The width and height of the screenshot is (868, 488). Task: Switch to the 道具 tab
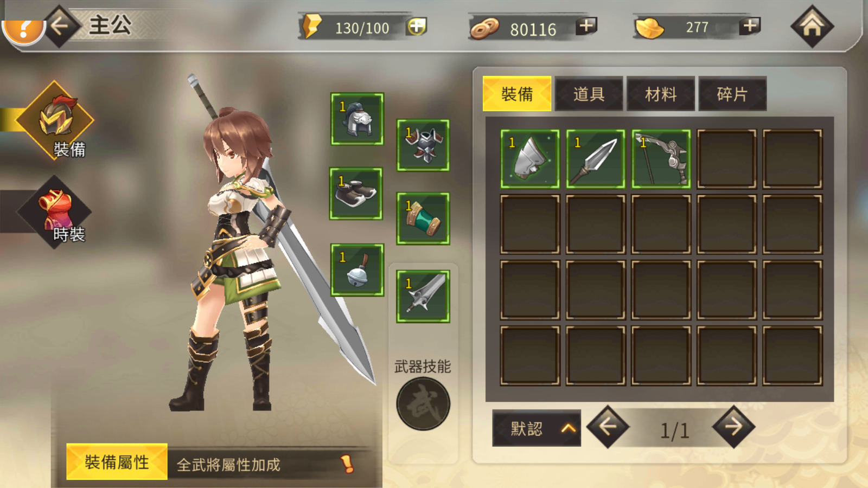click(x=589, y=94)
